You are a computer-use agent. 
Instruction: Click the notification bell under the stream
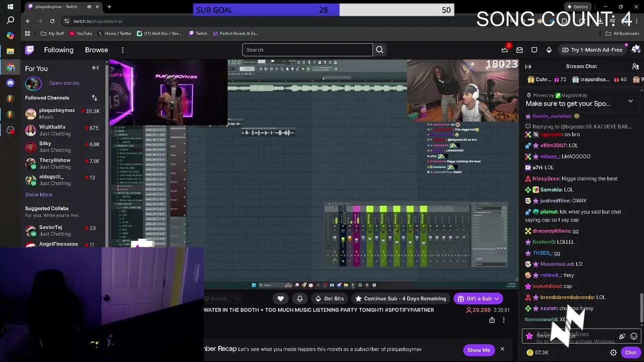click(x=300, y=299)
